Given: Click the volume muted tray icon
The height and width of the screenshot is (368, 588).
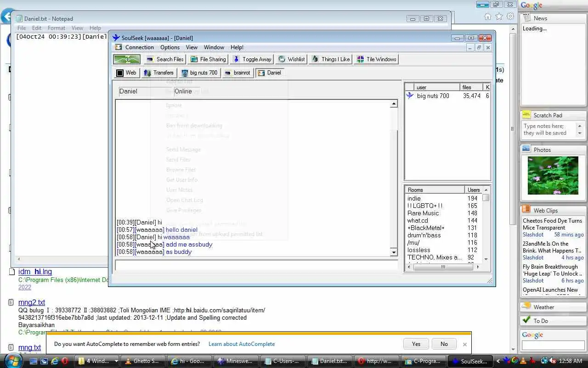Looking at the screenshot, I should click(x=554, y=361).
